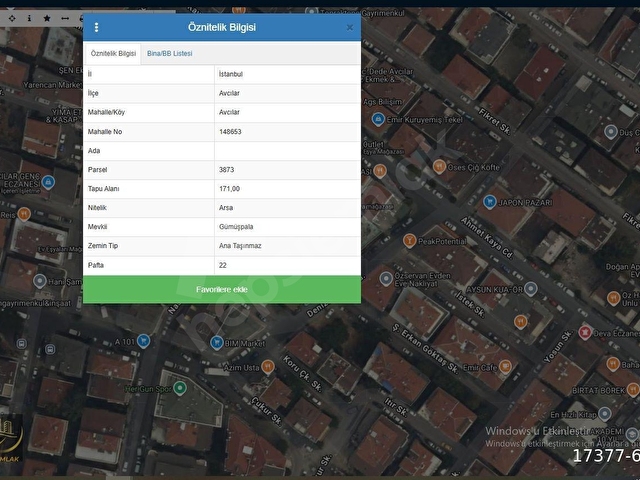Click the Tapu Alanı value 171,00
This screenshot has height=480, width=640.
(229, 189)
